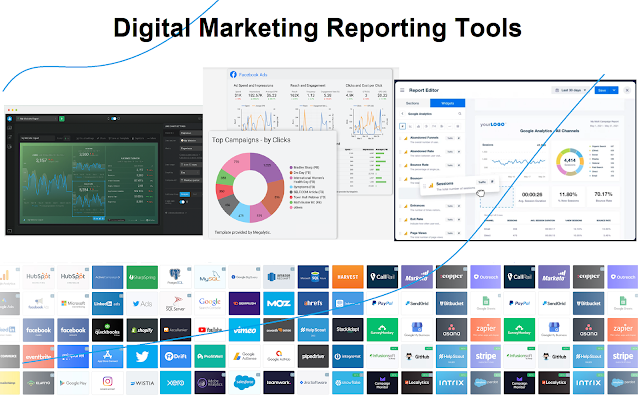Pick the Wistia tile
This screenshot has height=400, width=640.
pyautogui.click(x=142, y=382)
